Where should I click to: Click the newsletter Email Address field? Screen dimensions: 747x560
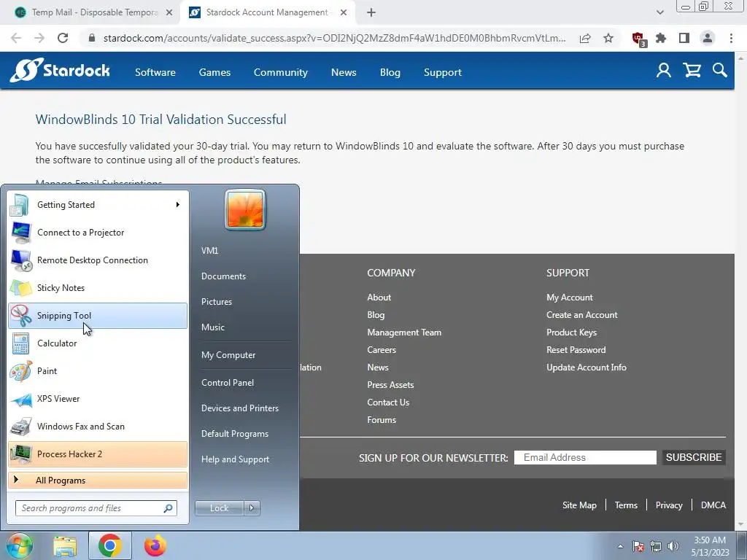(585, 457)
